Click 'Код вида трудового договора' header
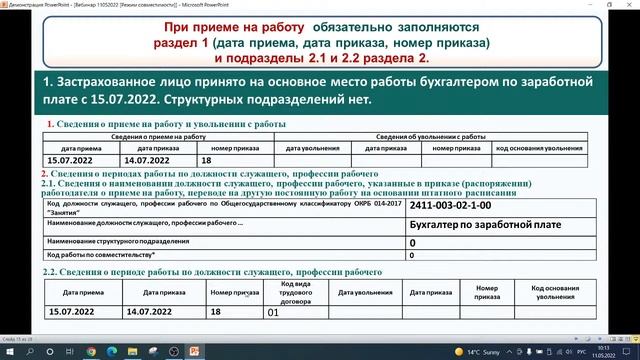Viewport: 640px width, 360px height. 296,293
